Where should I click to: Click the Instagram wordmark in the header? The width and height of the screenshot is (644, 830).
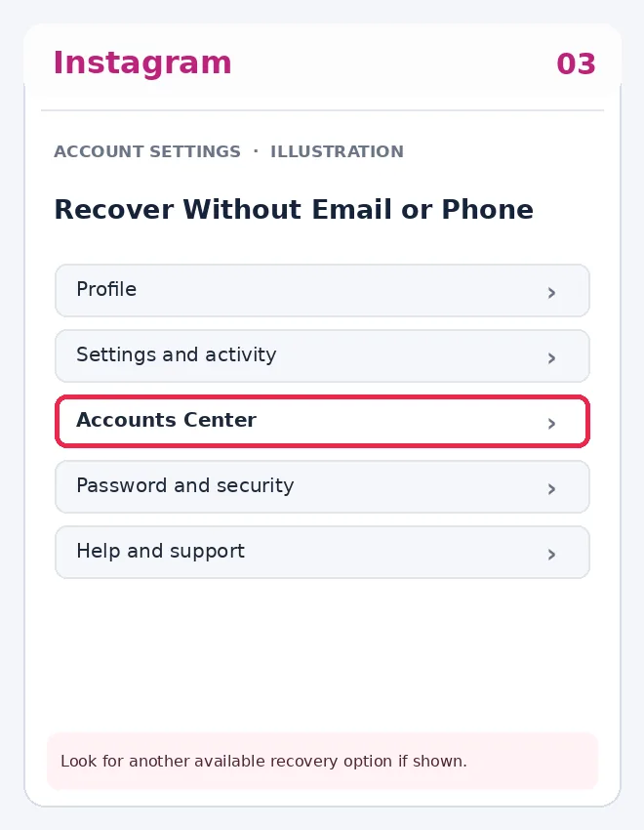pos(142,63)
